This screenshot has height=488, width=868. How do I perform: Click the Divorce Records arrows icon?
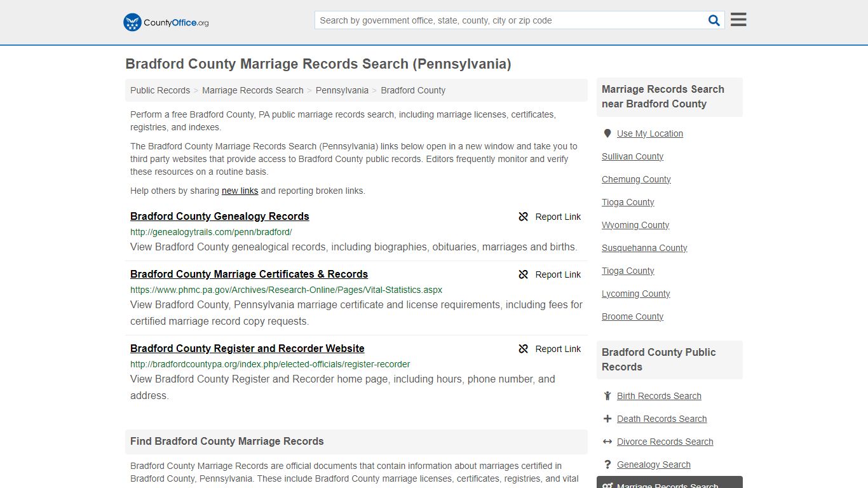click(607, 442)
